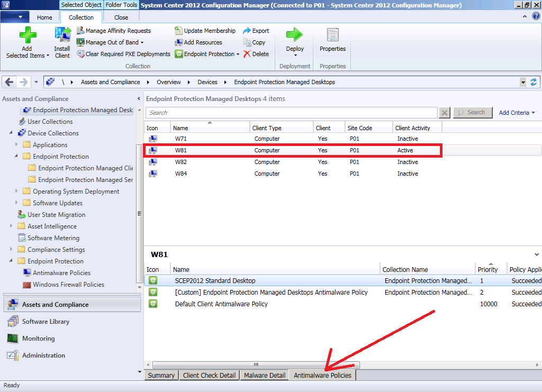Viewport: 542px width, 392px height.
Task: Expand the Applications folder node
Action: (x=16, y=144)
